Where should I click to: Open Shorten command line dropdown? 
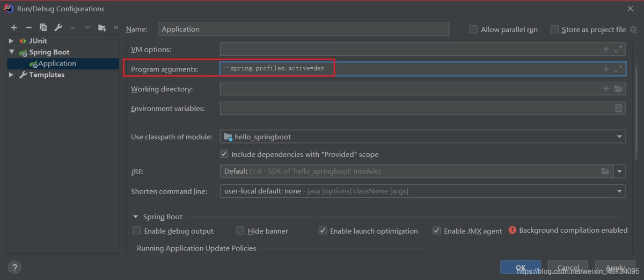pyautogui.click(x=620, y=191)
